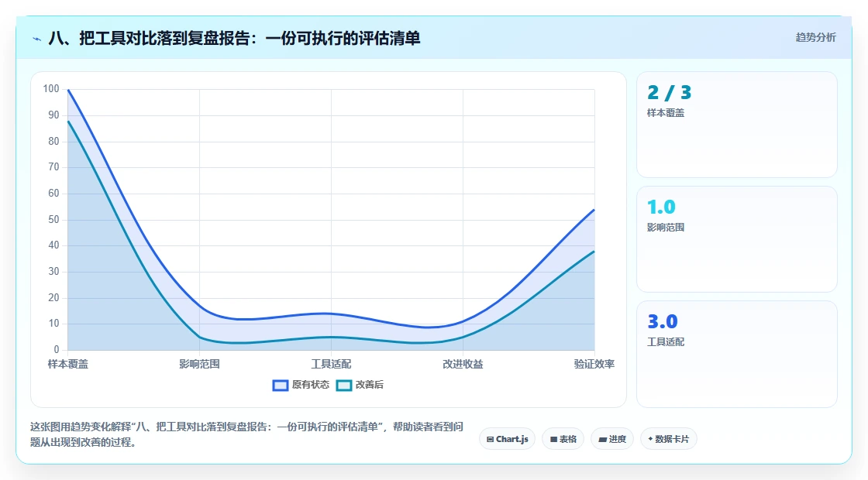
Task: Click the 进度 tag icon
Action: (603, 440)
